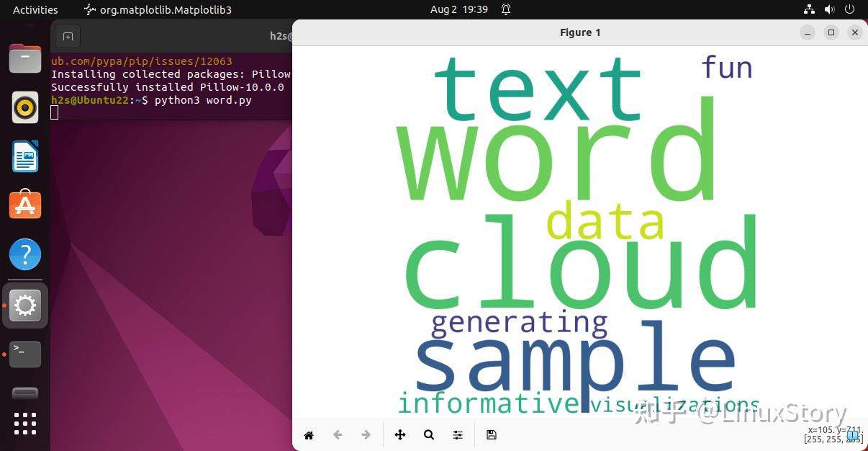
Task: Launch Rhythmbox from the dock
Action: (x=25, y=107)
